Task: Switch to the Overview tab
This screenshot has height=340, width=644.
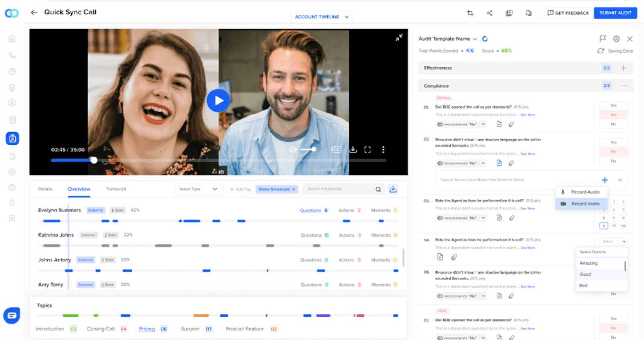Action: pyautogui.click(x=79, y=189)
